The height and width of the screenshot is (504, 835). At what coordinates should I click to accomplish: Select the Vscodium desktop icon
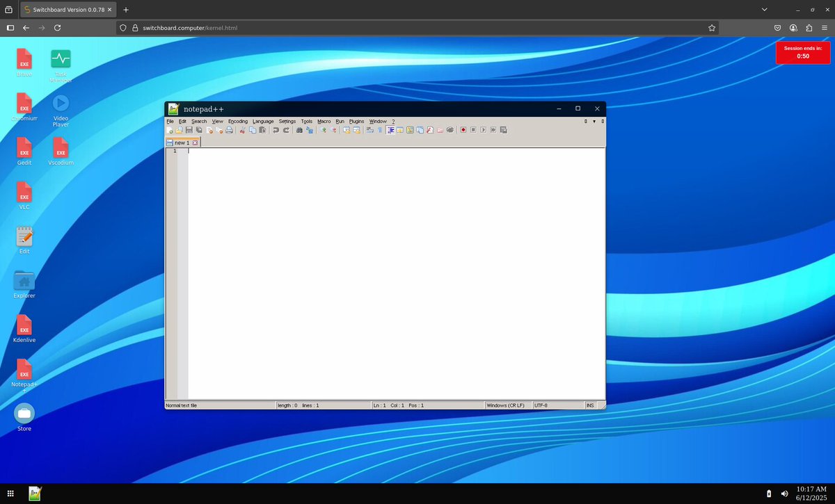coord(61,152)
